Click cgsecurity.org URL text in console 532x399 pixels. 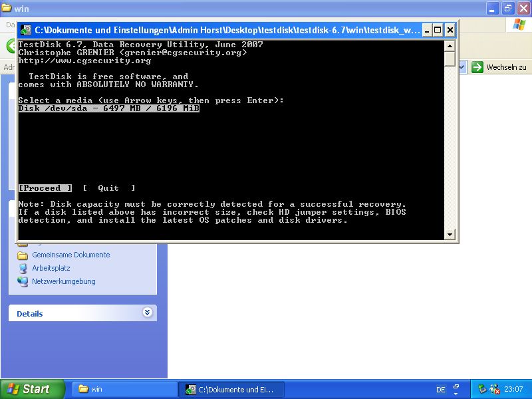tap(84, 61)
